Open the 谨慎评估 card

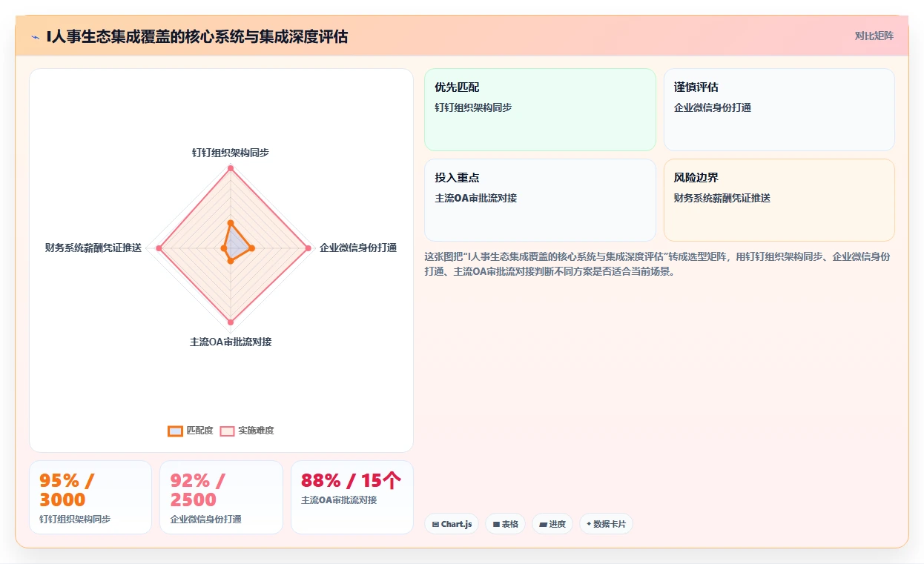779,110
